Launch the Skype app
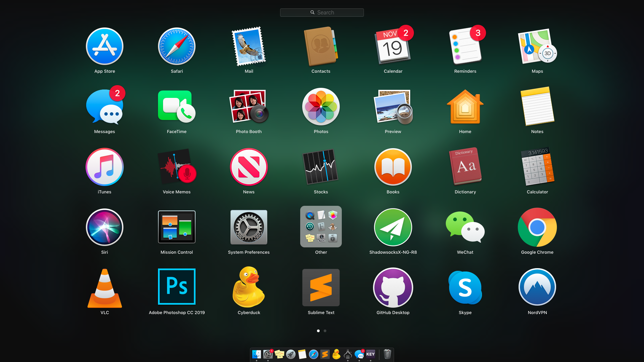The image size is (644, 362). click(465, 288)
